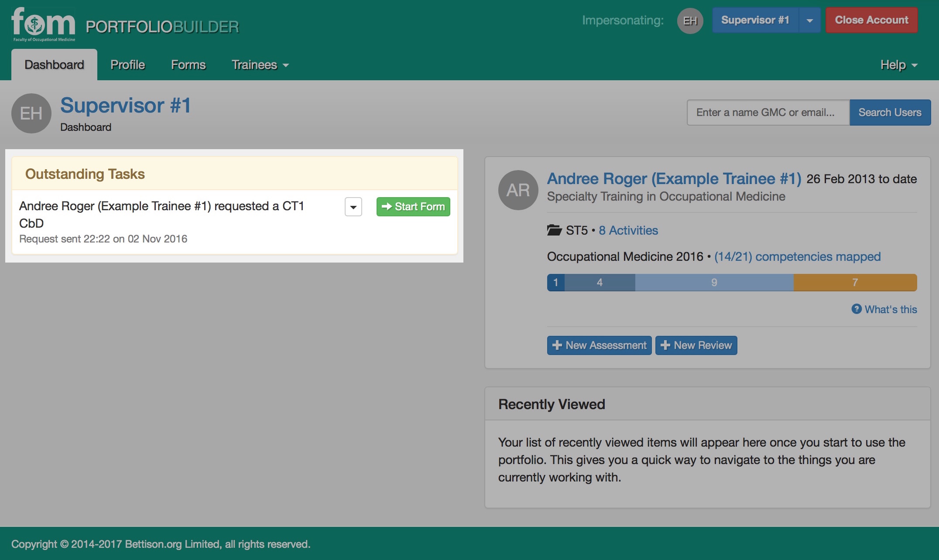Click 'Request sent 22:22 on 02 Nov 2016' text

coord(103,239)
